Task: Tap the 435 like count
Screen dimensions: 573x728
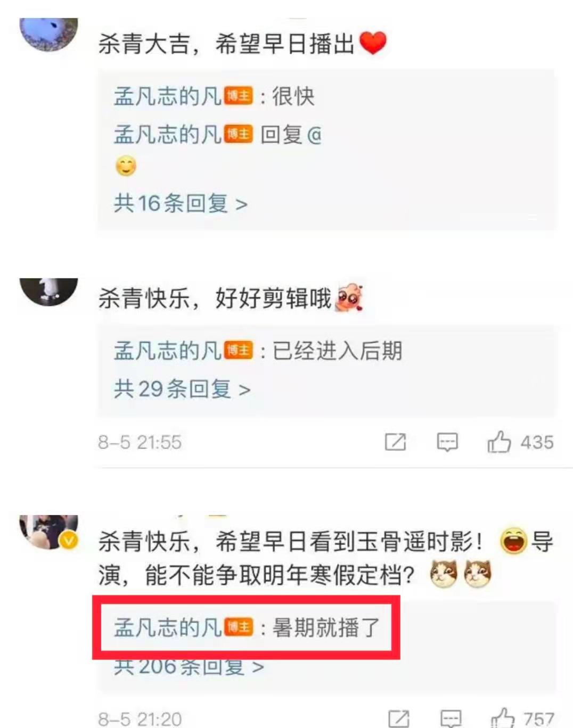Action: (x=537, y=442)
